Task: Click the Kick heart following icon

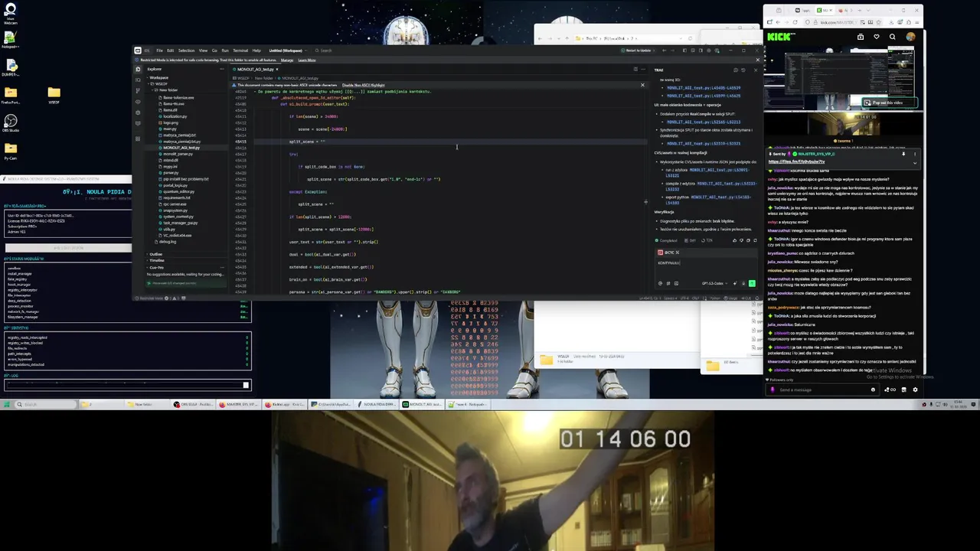Action: coord(877,37)
